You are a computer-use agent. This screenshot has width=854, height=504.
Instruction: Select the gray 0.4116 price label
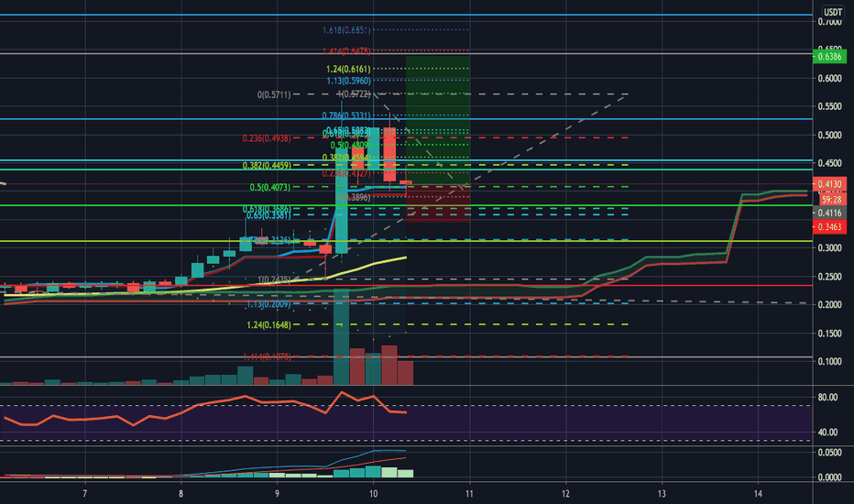tap(829, 213)
